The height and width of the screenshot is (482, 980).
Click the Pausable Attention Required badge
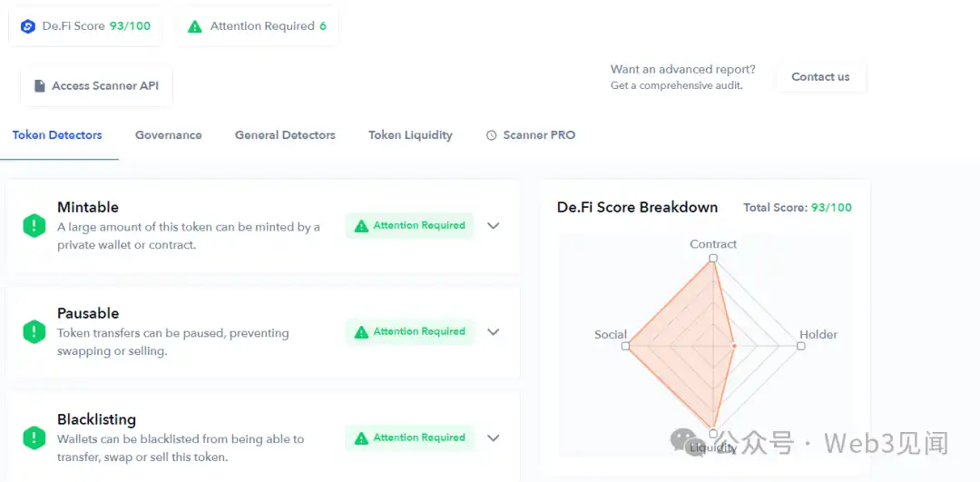[410, 332]
